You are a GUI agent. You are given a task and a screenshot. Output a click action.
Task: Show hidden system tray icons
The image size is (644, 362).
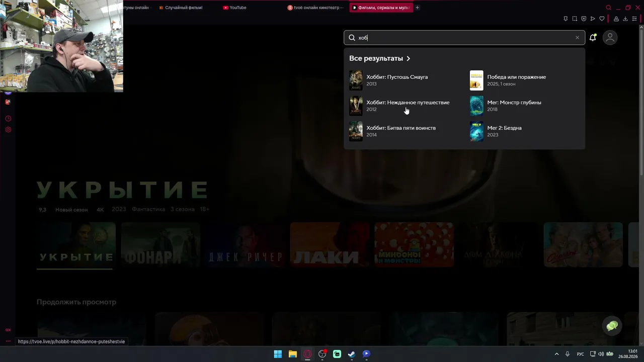click(556, 354)
